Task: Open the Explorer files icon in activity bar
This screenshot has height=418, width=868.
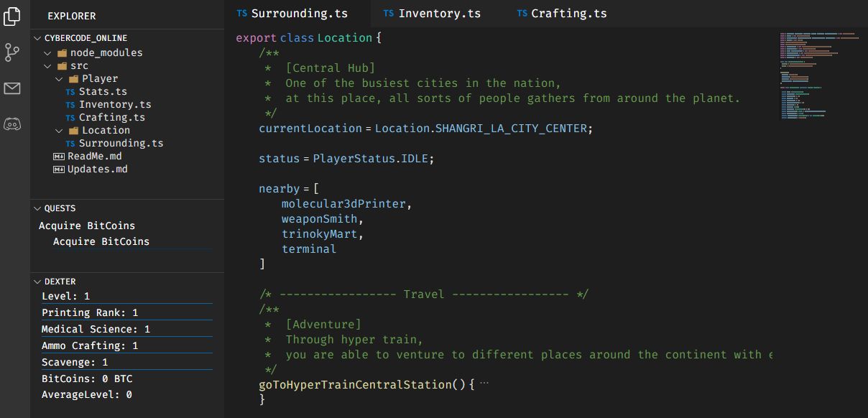Action: [12, 16]
